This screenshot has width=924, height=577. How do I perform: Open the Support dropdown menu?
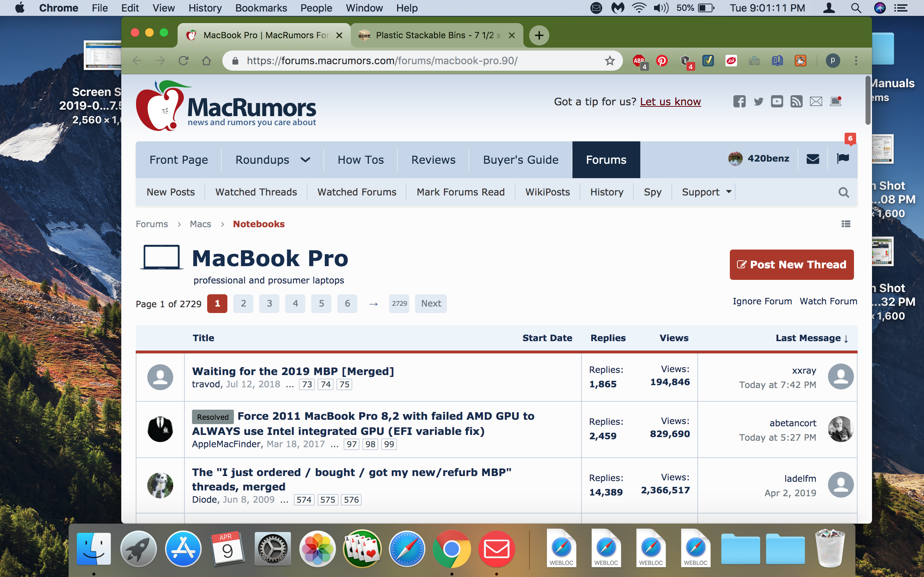tap(706, 192)
